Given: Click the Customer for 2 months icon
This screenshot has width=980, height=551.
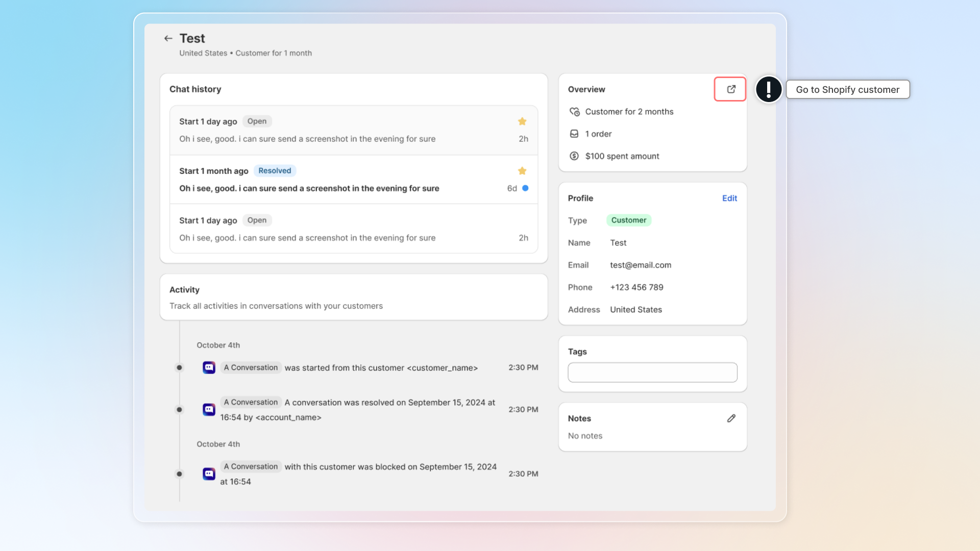Looking at the screenshot, I should coord(574,112).
